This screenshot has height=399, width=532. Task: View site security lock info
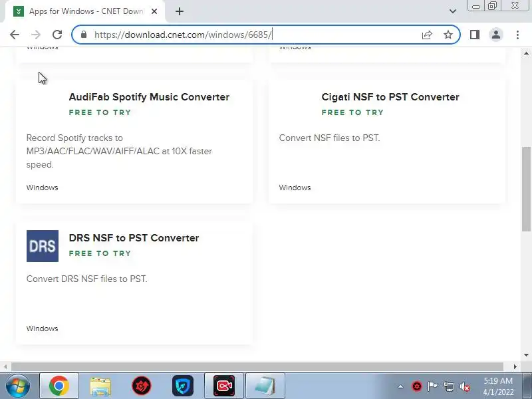[84, 35]
